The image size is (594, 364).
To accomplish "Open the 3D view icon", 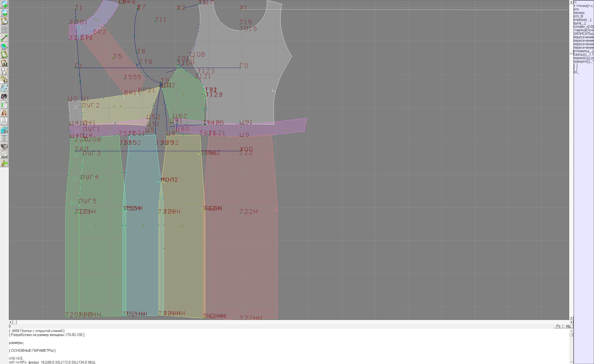I will (4, 130).
